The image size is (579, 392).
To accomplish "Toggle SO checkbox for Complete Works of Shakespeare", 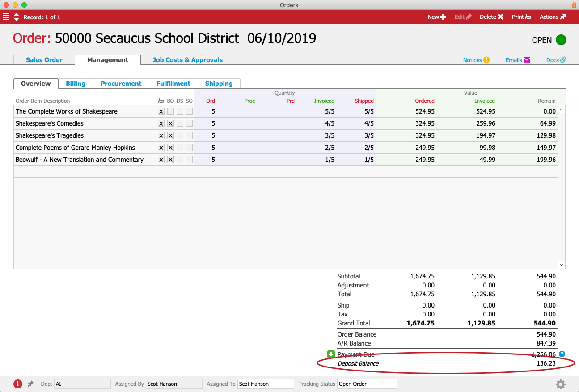I will click(189, 111).
